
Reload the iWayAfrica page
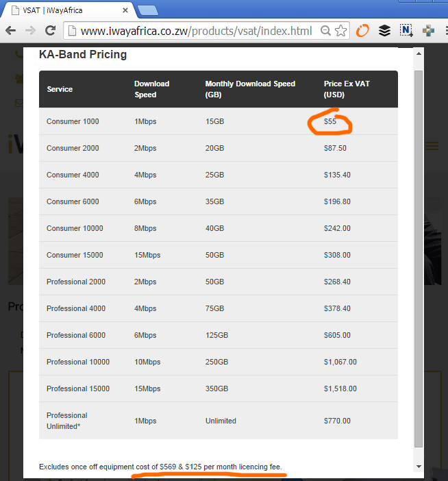click(x=50, y=30)
